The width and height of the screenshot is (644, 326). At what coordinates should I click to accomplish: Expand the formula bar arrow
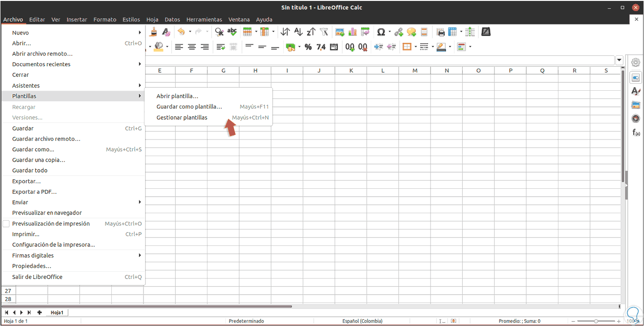[x=619, y=60]
